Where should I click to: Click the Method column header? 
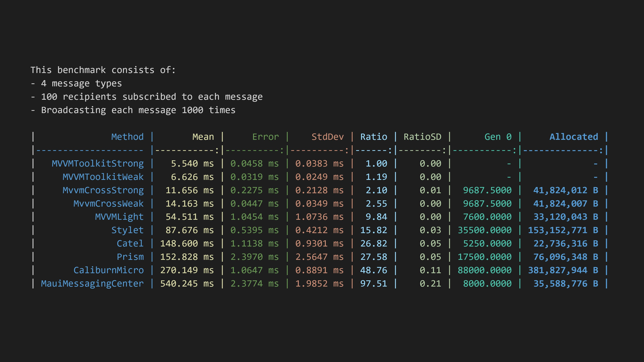click(x=127, y=137)
